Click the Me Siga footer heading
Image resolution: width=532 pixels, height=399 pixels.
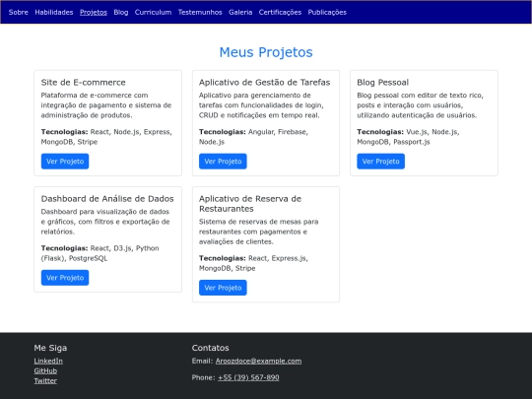pos(50,348)
